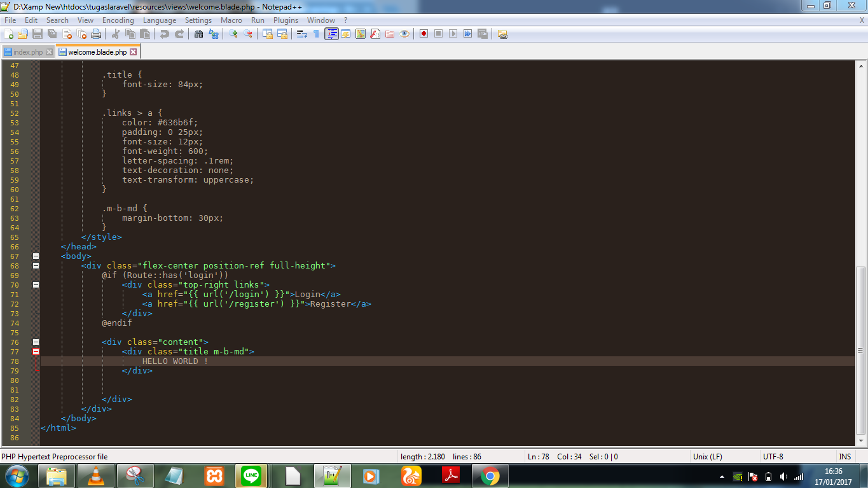Collapse the top-right links div fold, line 70

[36, 285]
